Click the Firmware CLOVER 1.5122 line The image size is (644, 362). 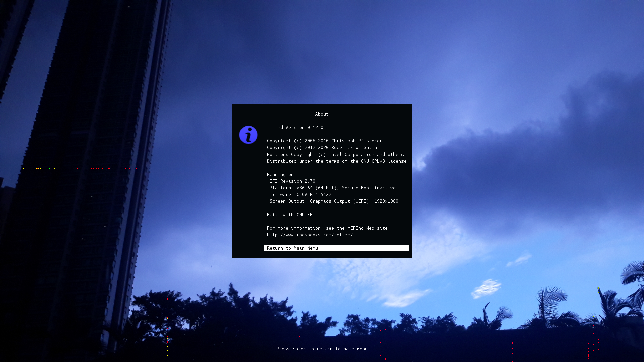coord(301,194)
